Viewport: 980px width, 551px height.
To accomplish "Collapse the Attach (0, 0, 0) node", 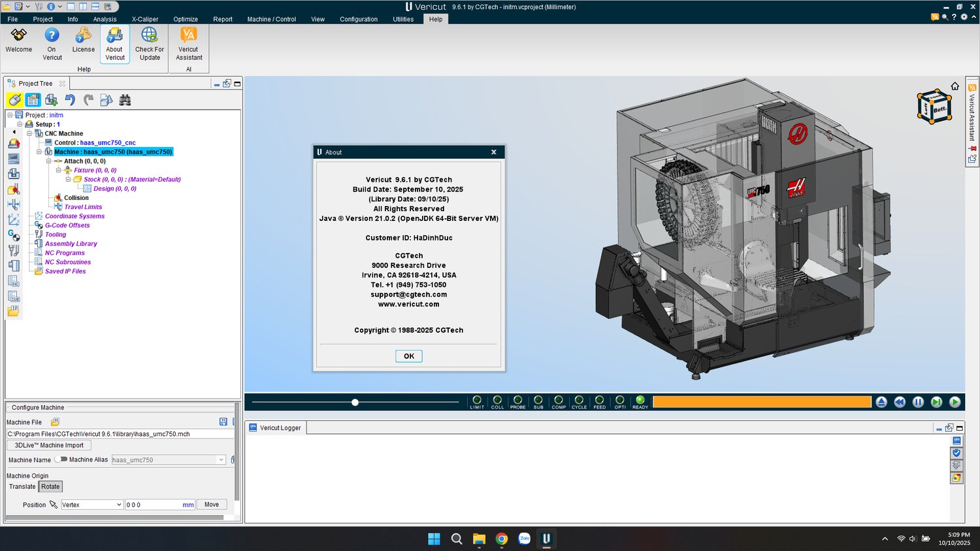I will click(48, 161).
